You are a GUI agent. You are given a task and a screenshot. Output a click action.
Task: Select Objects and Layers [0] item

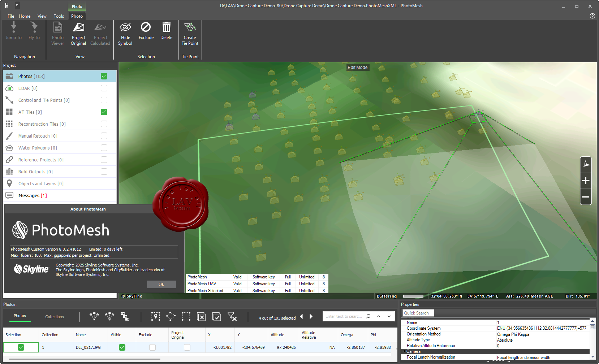(x=60, y=183)
